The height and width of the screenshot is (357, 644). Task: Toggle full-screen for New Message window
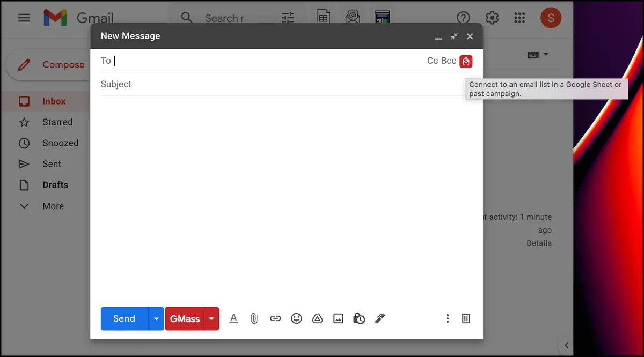(x=454, y=36)
